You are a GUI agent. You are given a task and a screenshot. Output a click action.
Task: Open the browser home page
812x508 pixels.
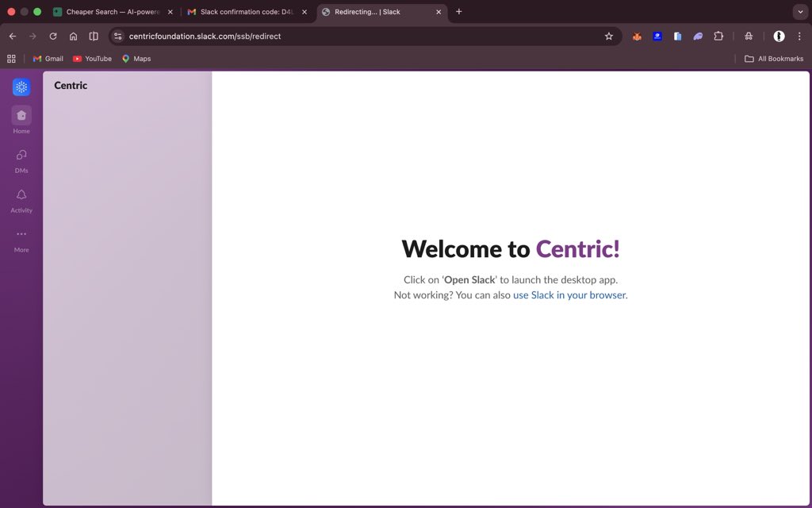tap(73, 37)
